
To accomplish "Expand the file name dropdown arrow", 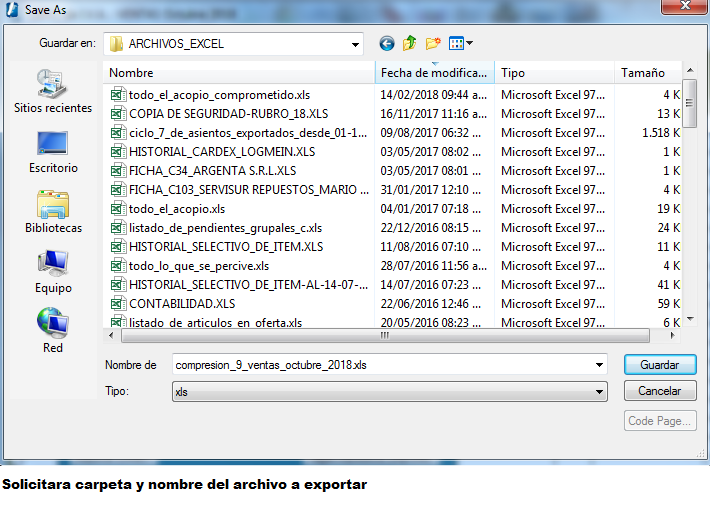I will click(x=599, y=365).
